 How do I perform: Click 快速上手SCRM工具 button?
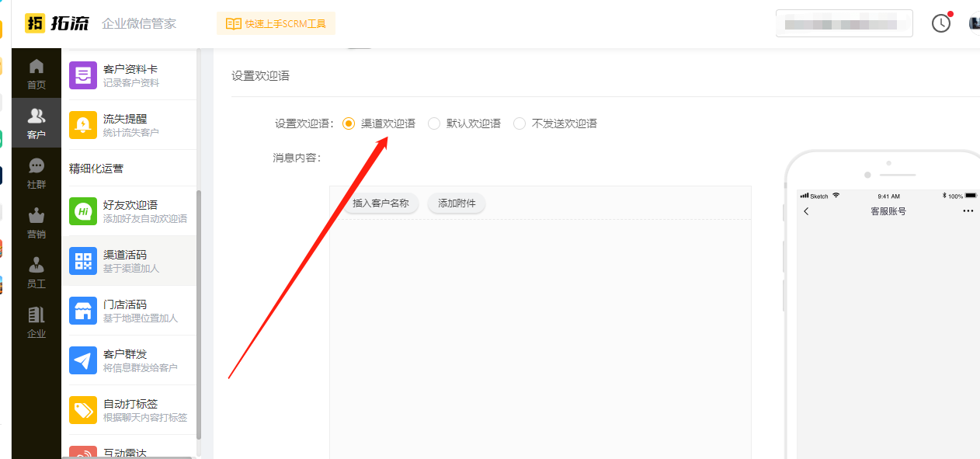click(276, 24)
